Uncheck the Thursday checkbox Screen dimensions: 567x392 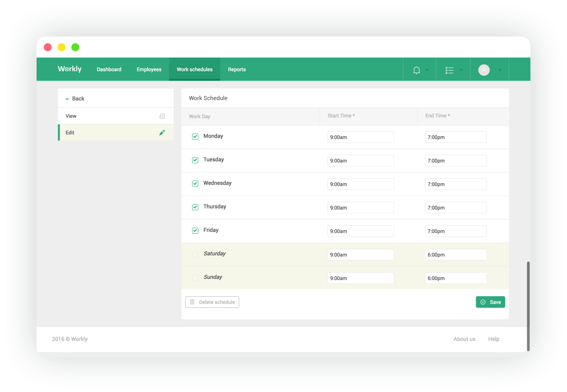[x=195, y=207]
